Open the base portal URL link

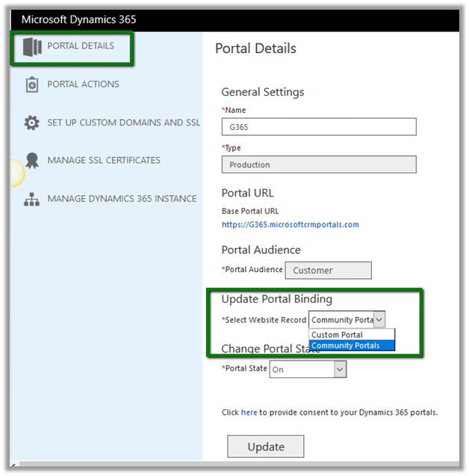[x=291, y=225]
